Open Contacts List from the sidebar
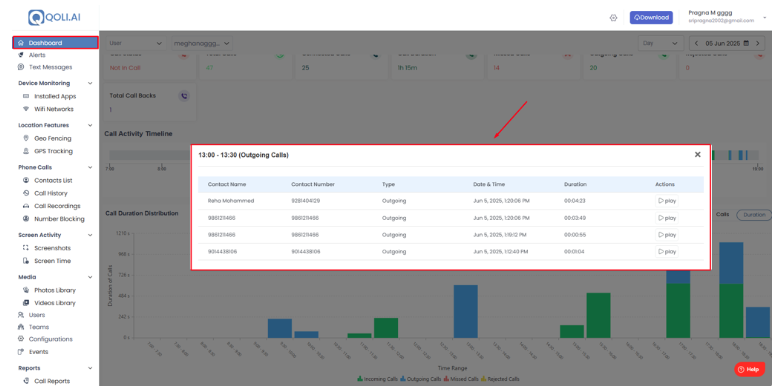777x391 pixels. (53, 180)
